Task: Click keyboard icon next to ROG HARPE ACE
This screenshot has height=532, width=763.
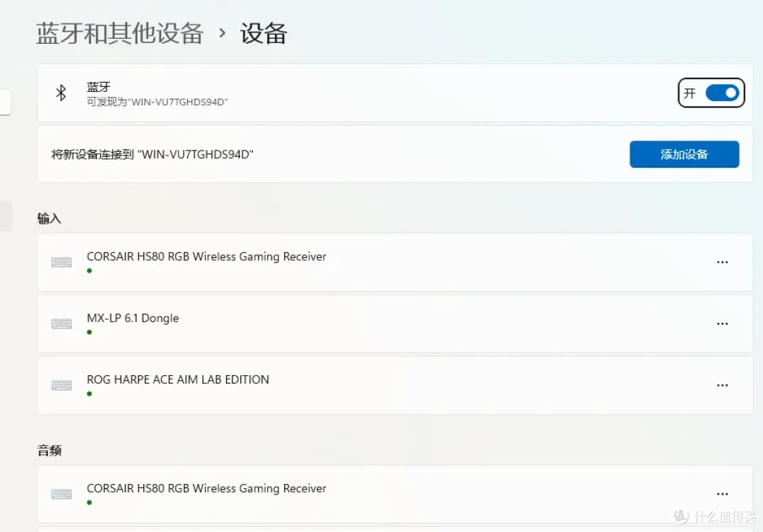Action: pos(61,385)
